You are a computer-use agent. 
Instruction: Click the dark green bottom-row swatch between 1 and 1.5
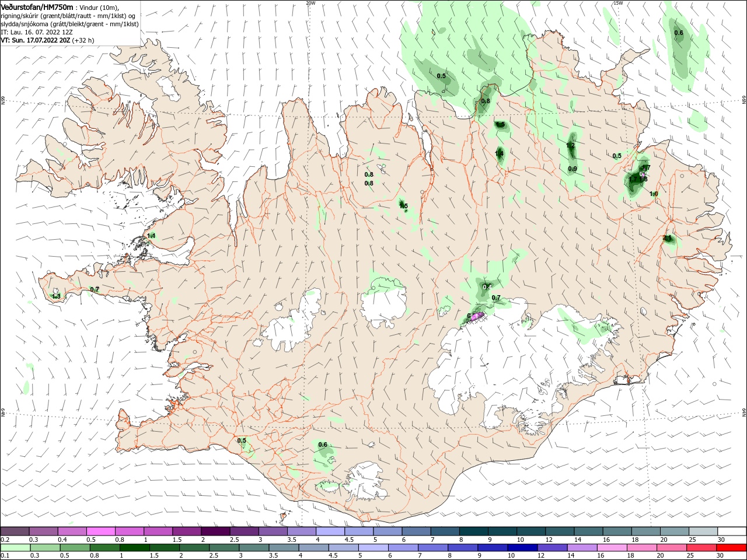click(134, 548)
